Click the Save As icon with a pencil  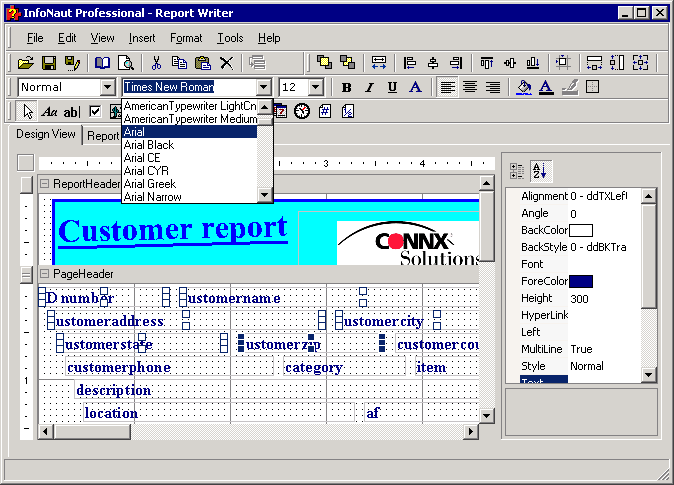click(72, 63)
